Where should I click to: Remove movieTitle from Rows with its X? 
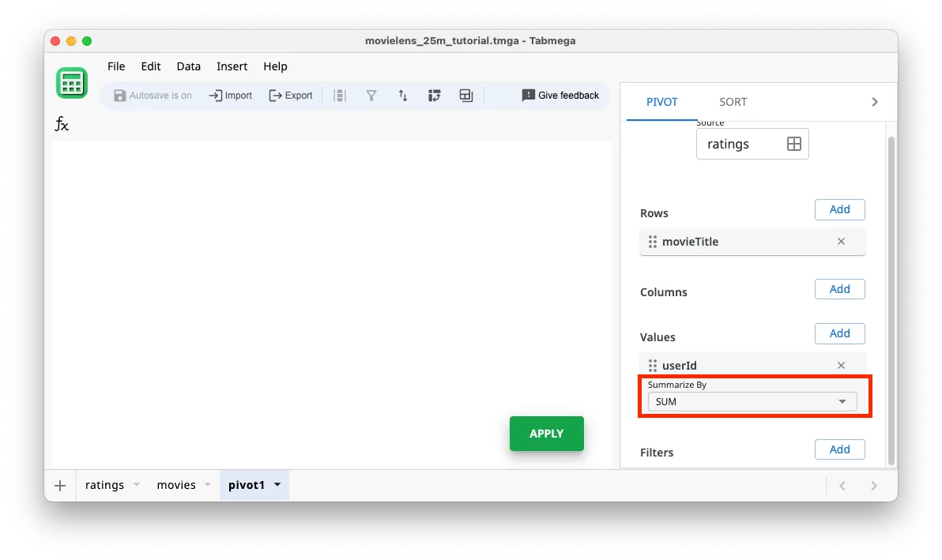(841, 242)
